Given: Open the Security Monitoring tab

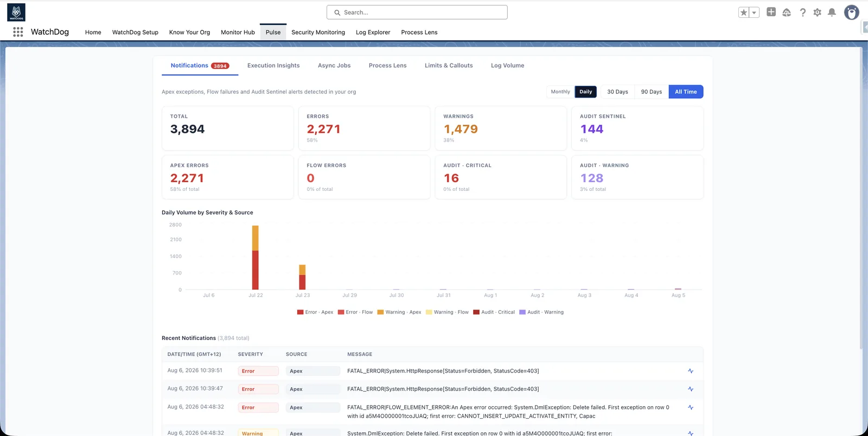Looking at the screenshot, I should 318,32.
